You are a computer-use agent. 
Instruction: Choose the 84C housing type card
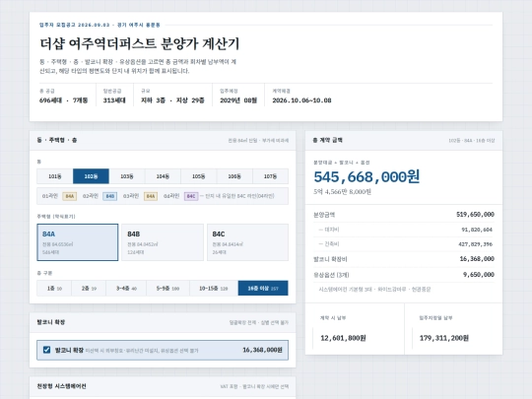coord(247,242)
